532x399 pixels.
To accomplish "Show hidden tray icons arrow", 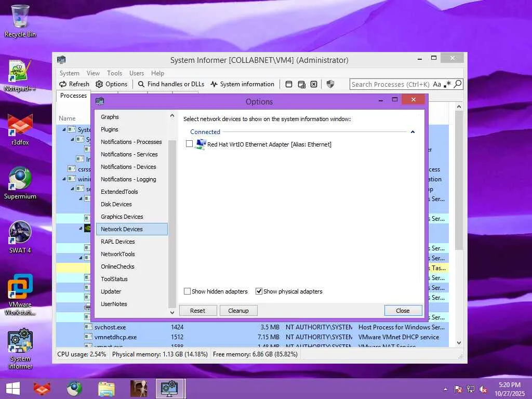I will [445, 389].
